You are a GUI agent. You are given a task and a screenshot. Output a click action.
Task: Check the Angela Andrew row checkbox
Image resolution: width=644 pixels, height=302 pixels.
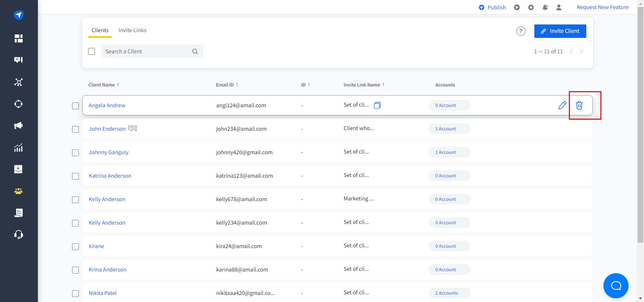click(75, 106)
